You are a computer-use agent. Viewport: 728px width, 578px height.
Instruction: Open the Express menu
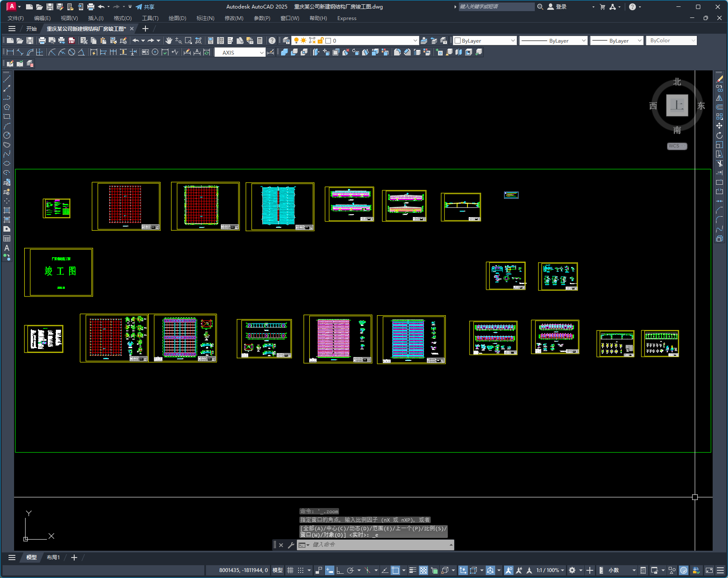(x=347, y=18)
